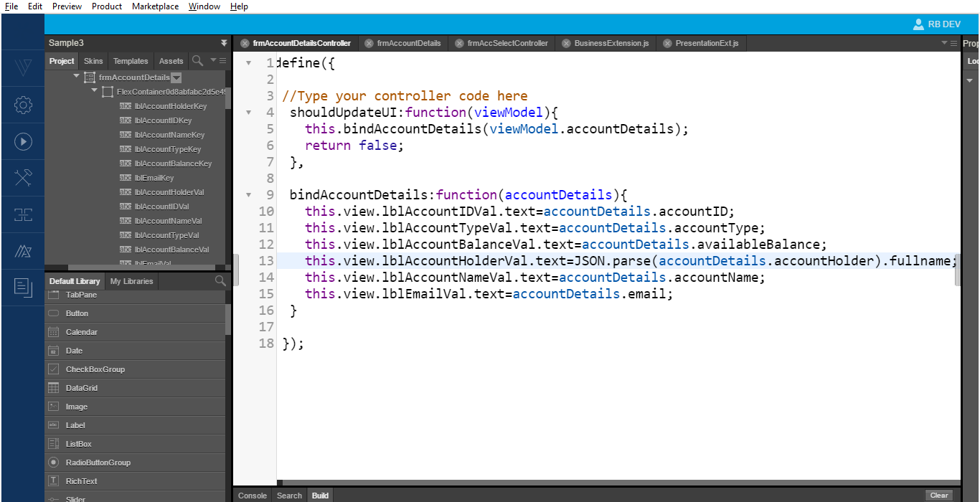Select lblAccountTypeVal in project tree
The image size is (980, 502).
click(166, 235)
